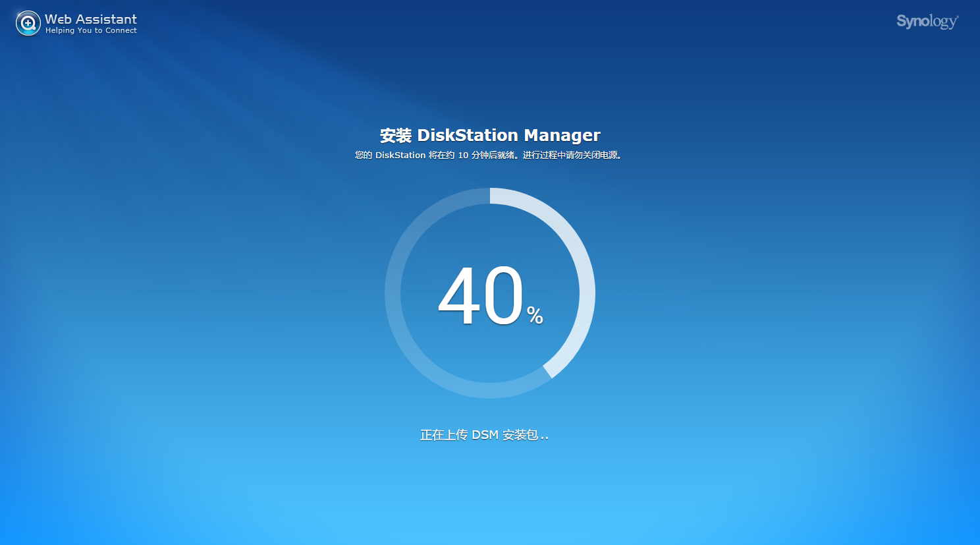980x545 pixels.
Task: Click the "Web Assistant" title text
Action: click(x=91, y=19)
